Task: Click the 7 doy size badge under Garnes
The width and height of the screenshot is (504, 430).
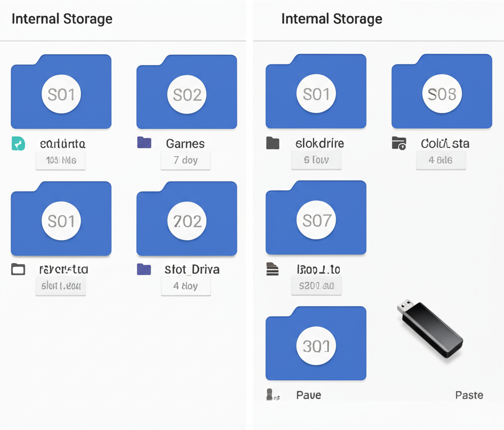Action: point(186,160)
